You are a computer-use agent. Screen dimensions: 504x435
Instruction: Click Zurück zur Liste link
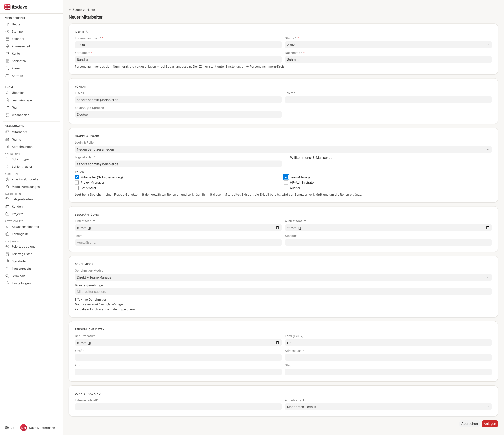pyautogui.click(x=82, y=10)
